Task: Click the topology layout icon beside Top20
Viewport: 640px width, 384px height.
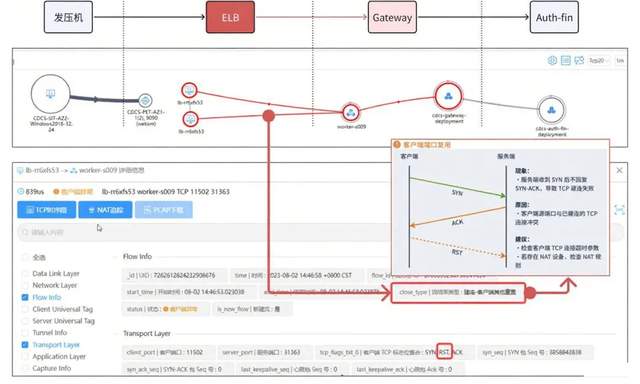Action: [x=579, y=60]
